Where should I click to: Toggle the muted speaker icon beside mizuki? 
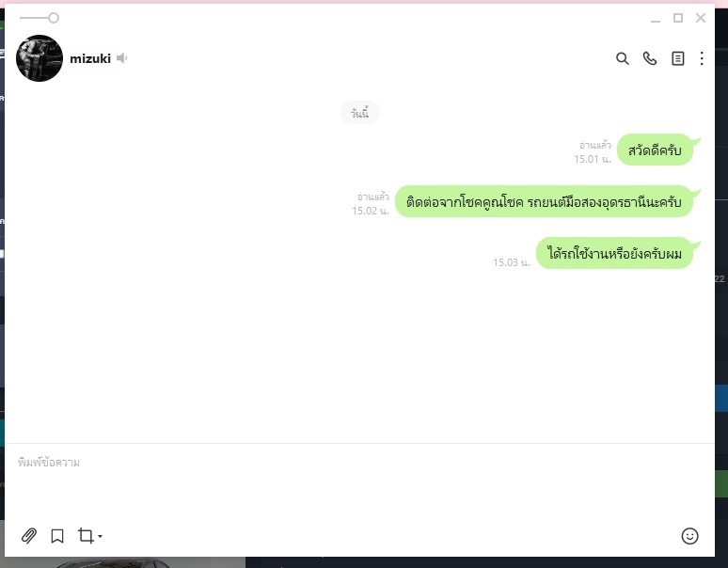point(121,58)
